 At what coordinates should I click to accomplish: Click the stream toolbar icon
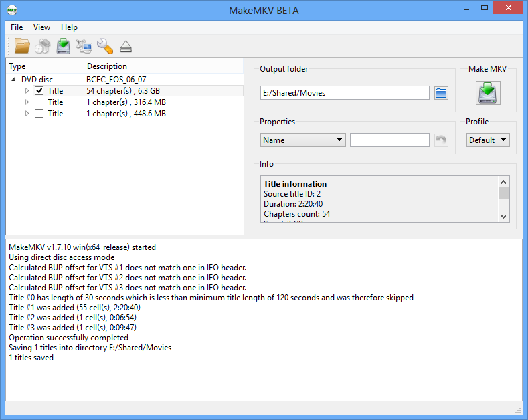pyautogui.click(x=84, y=46)
